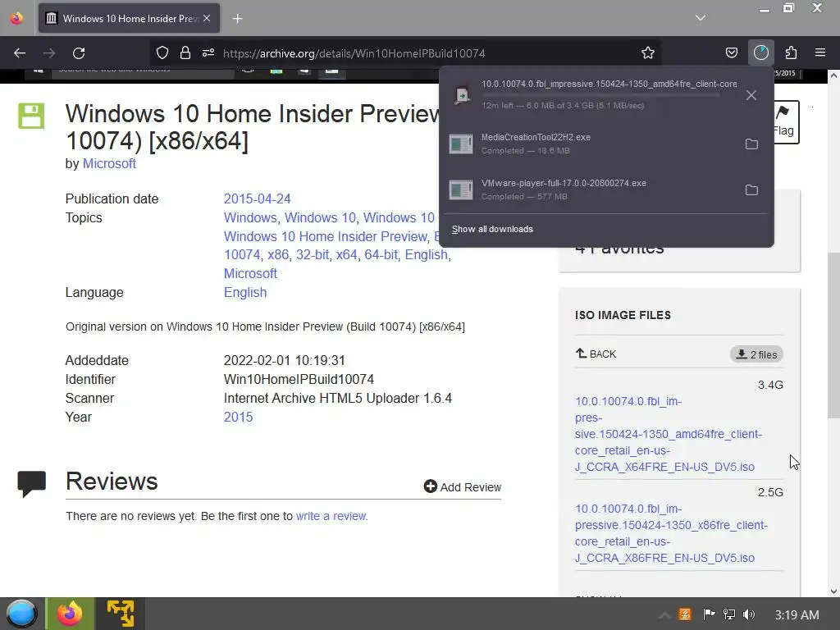Show all downloads
Viewport: 840px width, 630px height.
(492, 230)
